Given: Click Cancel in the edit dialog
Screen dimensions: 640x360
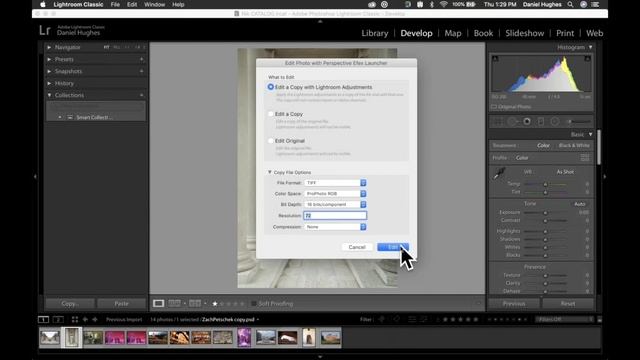Looking at the screenshot, I should pos(357,247).
